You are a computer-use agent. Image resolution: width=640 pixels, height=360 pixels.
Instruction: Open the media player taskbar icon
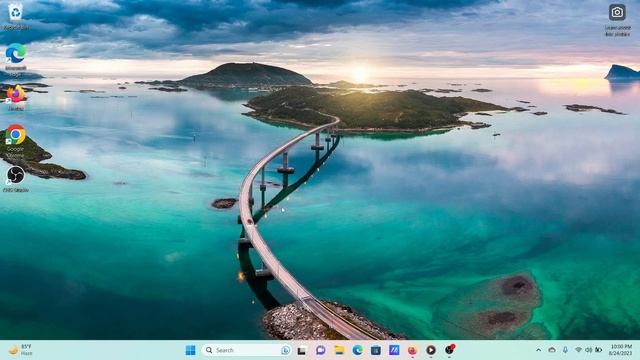(431, 350)
